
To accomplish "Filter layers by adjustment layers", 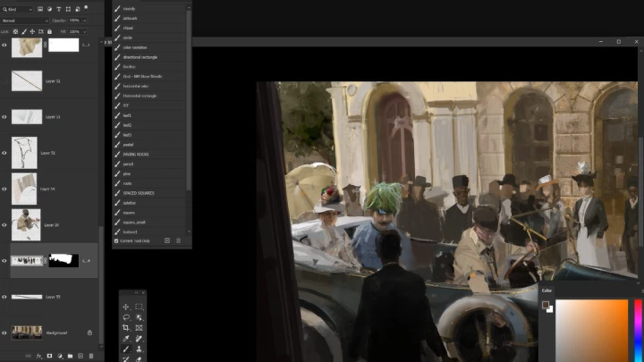I will 49,9.
